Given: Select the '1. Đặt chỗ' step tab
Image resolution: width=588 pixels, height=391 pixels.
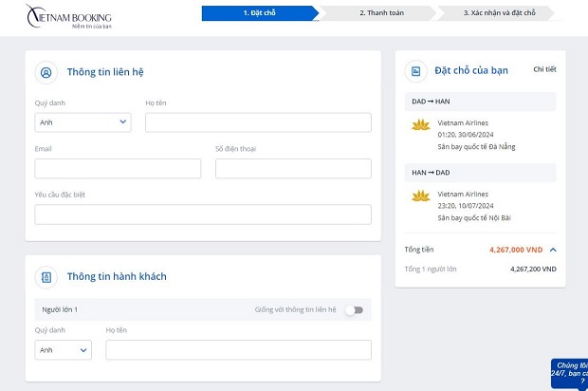Looking at the screenshot, I should [x=258, y=13].
